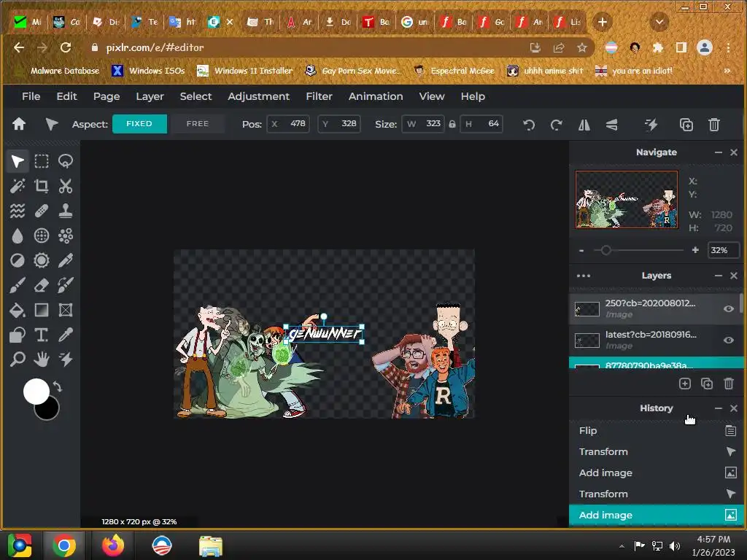
Task: Select the Cutout scissors tool
Action: pos(65,186)
